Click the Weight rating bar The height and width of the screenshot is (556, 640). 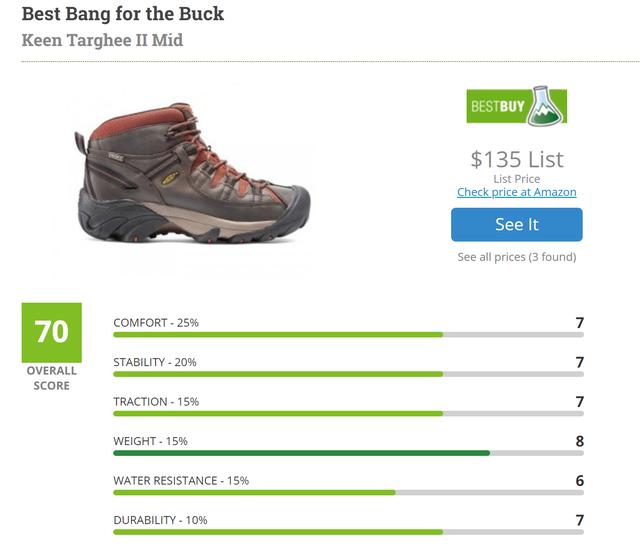pyautogui.click(x=348, y=453)
